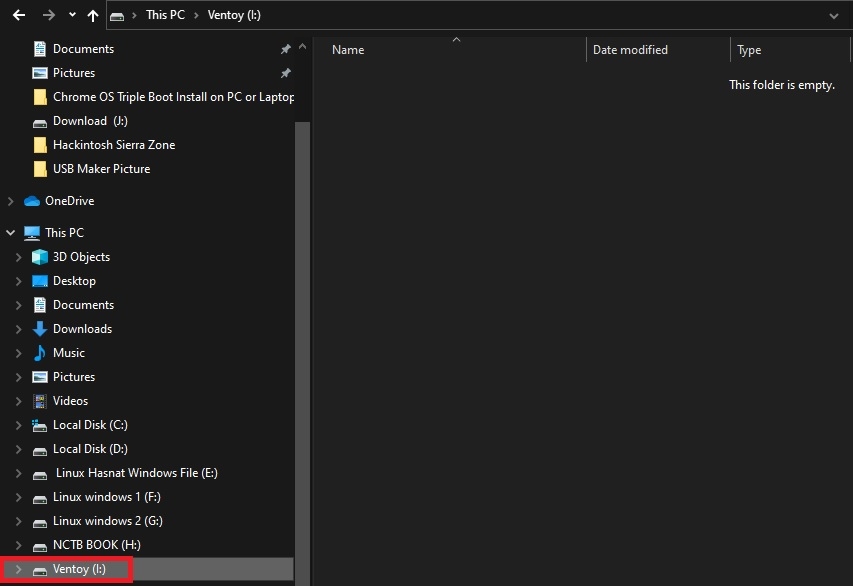The height and width of the screenshot is (586, 853).
Task: Click the Music note icon
Action: tap(40, 353)
